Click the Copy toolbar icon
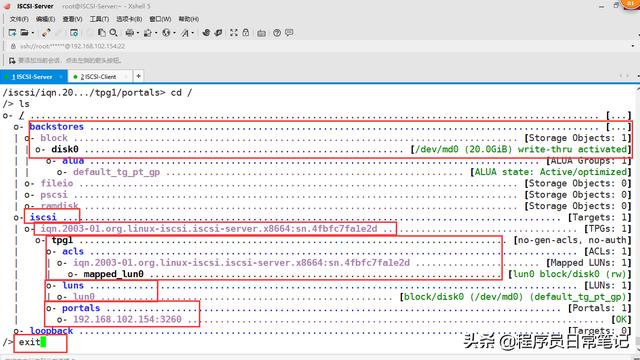Image resolution: width=640 pixels, height=360 pixels. tap(102, 33)
